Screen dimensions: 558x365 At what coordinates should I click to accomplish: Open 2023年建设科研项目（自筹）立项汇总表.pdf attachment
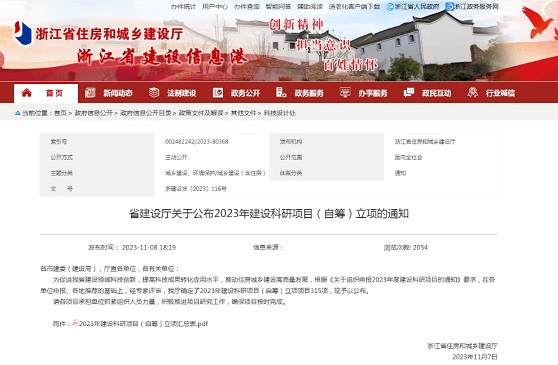pyautogui.click(x=143, y=324)
